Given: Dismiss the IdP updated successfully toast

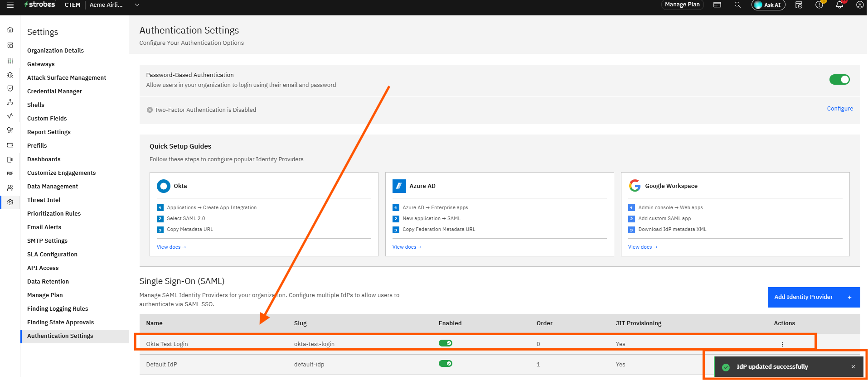Looking at the screenshot, I should 853,367.
